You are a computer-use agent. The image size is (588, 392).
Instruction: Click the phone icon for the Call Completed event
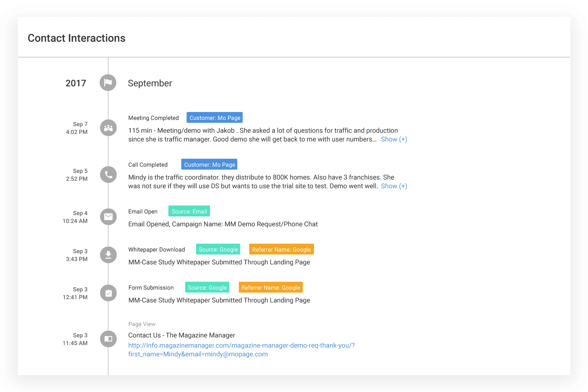[x=108, y=175]
